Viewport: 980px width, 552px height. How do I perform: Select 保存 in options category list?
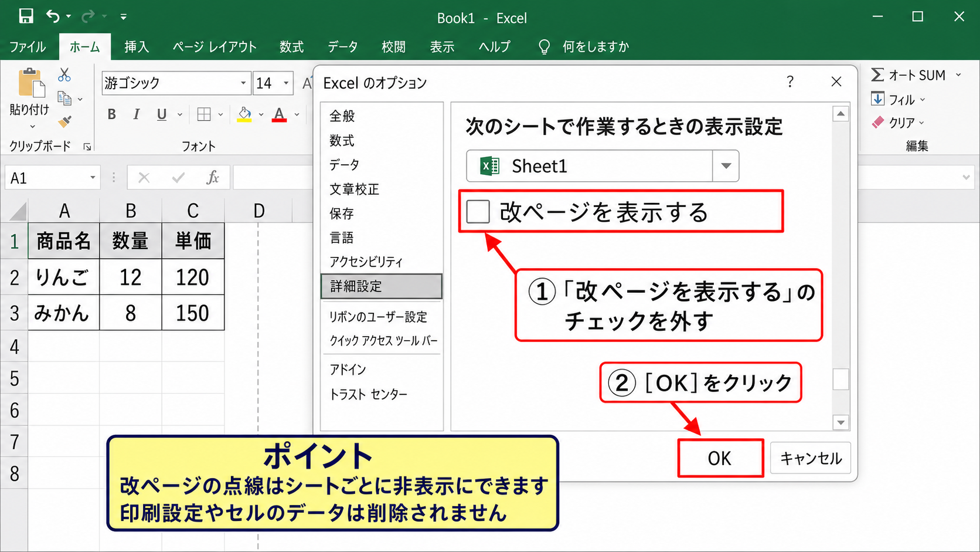(x=342, y=214)
